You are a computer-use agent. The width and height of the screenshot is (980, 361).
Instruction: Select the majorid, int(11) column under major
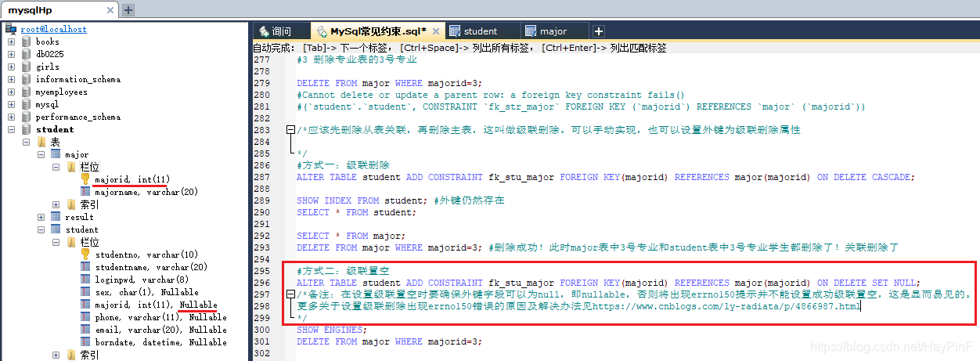click(x=132, y=179)
